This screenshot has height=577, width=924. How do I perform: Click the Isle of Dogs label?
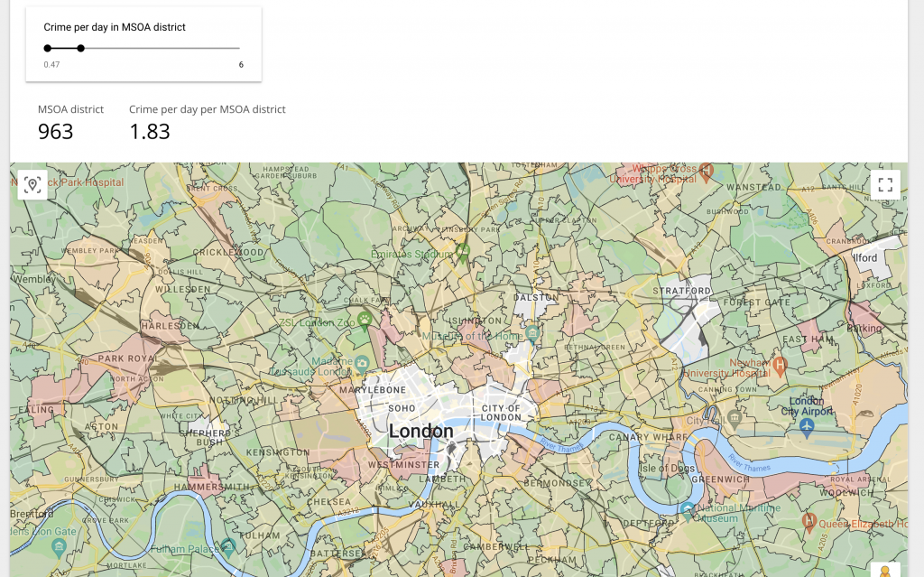pos(667,469)
